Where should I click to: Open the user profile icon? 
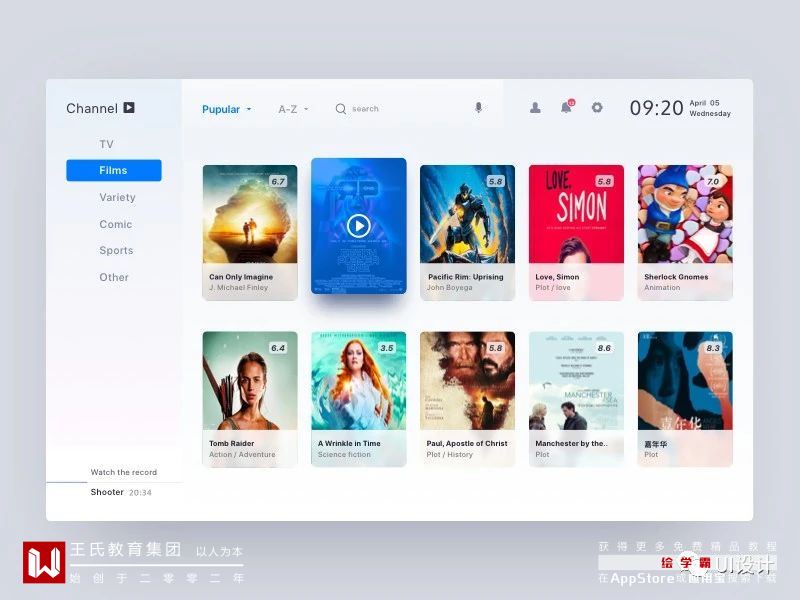pos(535,108)
